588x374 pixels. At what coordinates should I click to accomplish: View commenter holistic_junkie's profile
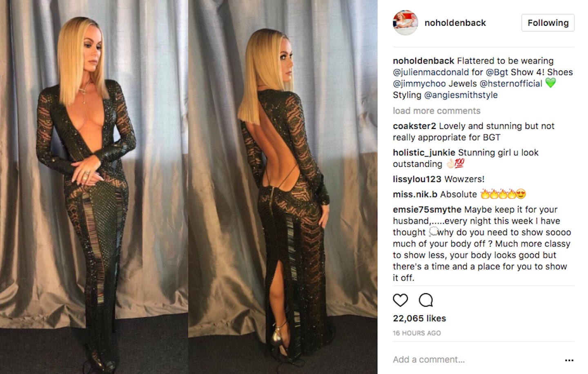(x=424, y=153)
